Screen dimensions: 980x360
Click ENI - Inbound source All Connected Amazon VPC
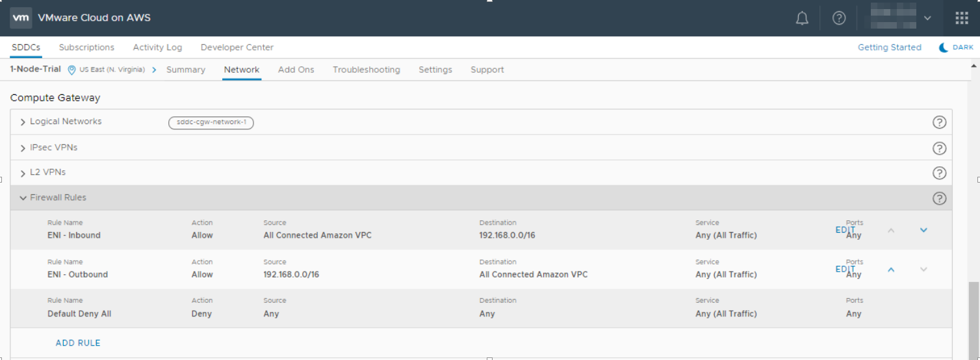[x=318, y=235]
